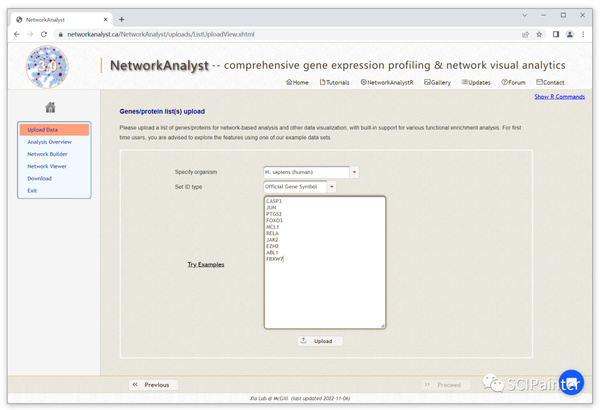Open a new browser tab
600x410 pixels.
[121, 20]
